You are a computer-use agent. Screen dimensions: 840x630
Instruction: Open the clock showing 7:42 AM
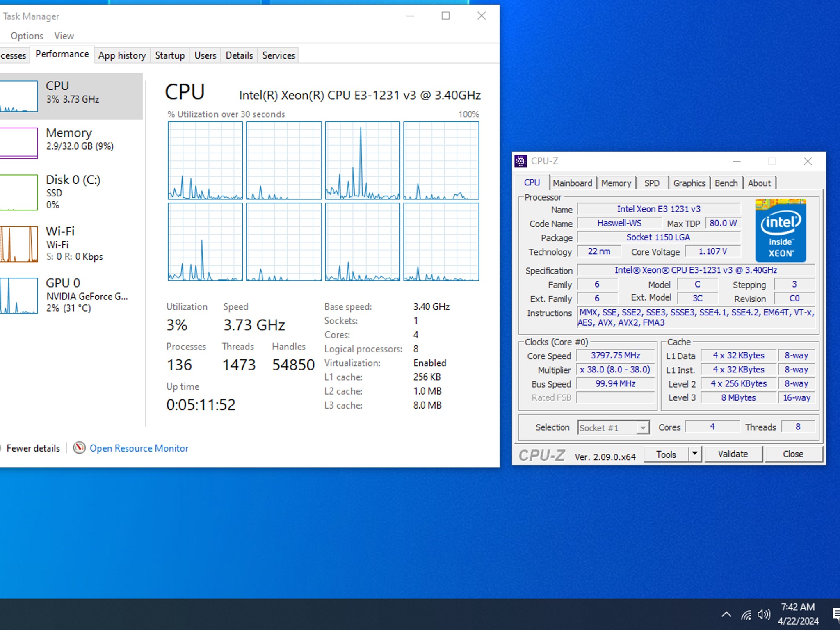pos(798,614)
